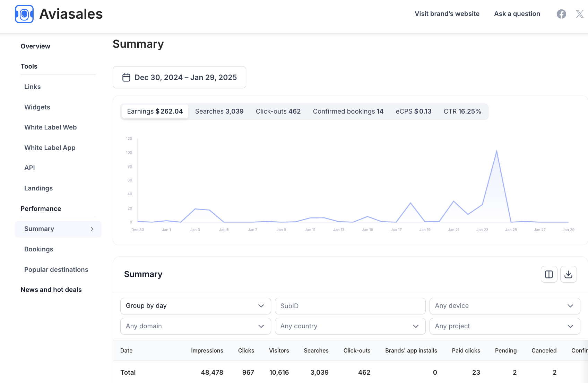The height and width of the screenshot is (383, 588).
Task: Click the calendar icon in date range
Action: [x=126, y=77]
